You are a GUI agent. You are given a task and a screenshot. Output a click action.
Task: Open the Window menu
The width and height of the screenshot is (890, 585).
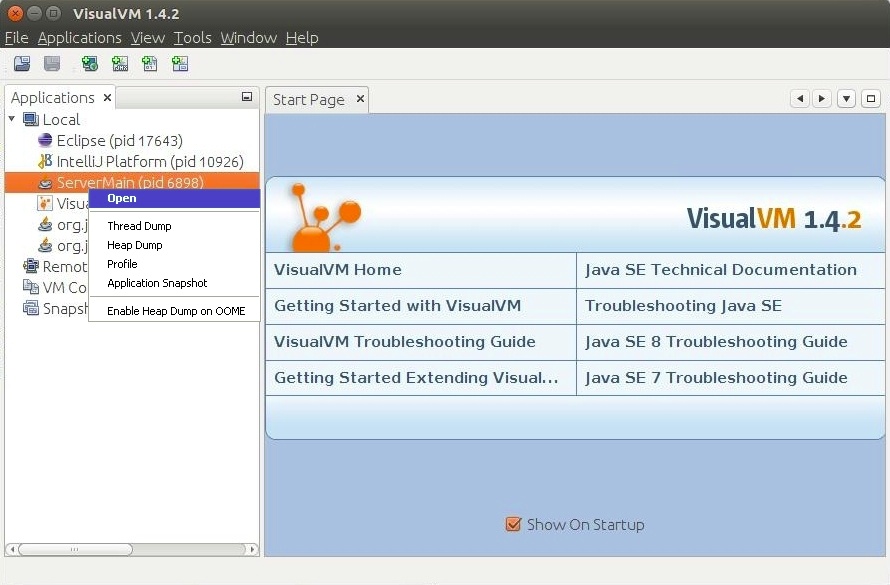(249, 37)
